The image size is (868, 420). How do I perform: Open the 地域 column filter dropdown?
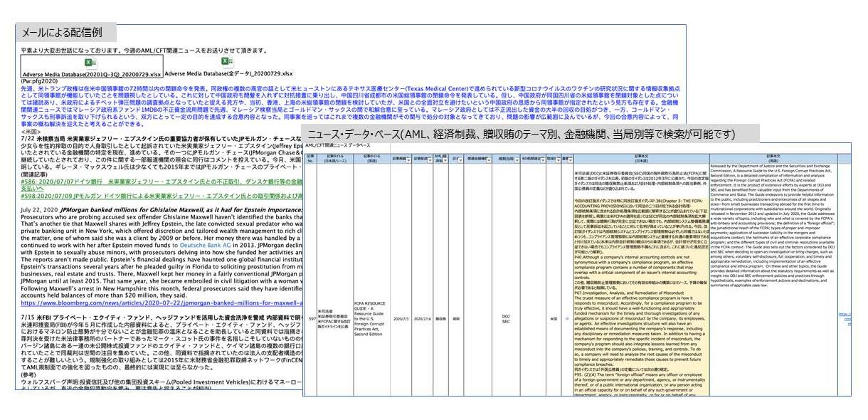[x=557, y=162]
